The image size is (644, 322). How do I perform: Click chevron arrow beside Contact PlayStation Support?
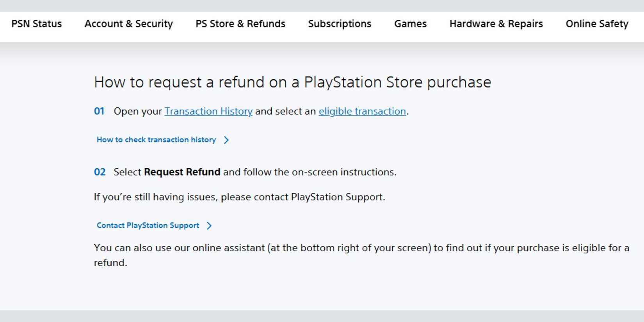point(209,226)
